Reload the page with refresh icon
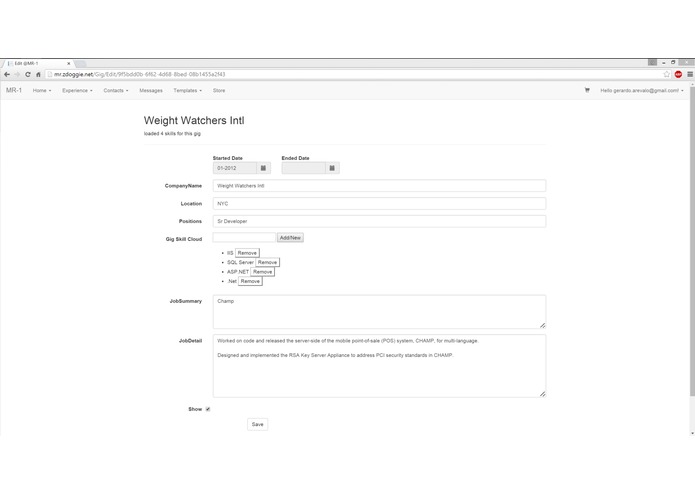This screenshot has width=695, height=494. coord(28,74)
